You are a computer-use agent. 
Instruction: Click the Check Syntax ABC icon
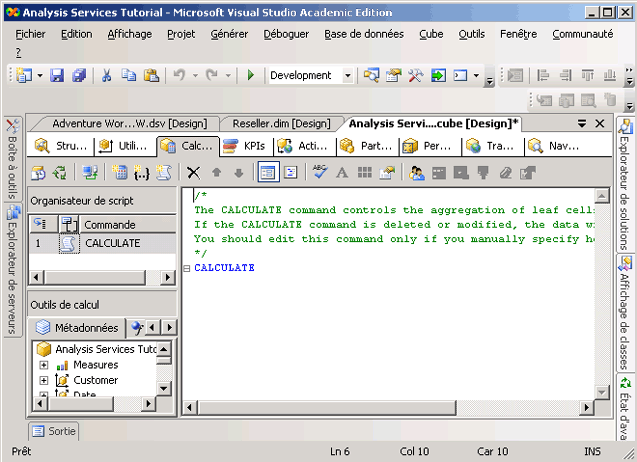click(x=320, y=173)
